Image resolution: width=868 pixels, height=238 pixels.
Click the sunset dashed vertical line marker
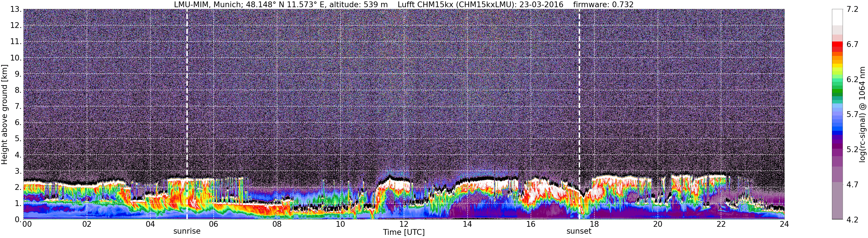click(x=579, y=114)
